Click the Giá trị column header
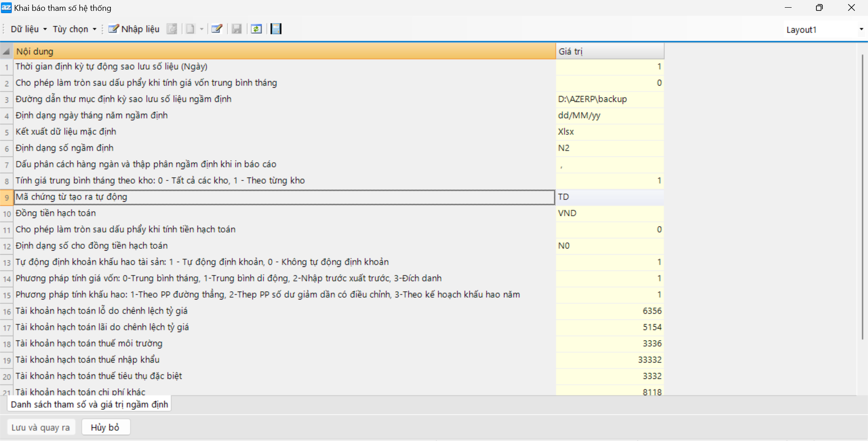The width and height of the screenshot is (868, 441). [609, 52]
